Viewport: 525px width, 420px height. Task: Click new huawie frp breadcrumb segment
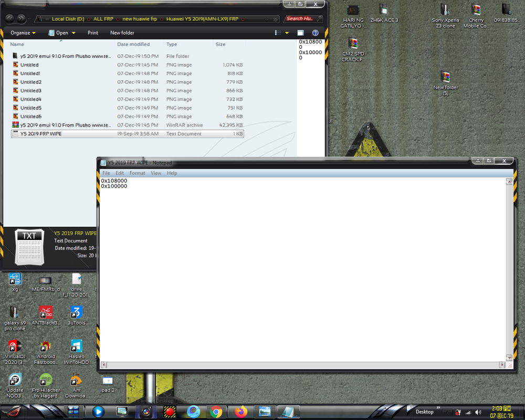[140, 19]
